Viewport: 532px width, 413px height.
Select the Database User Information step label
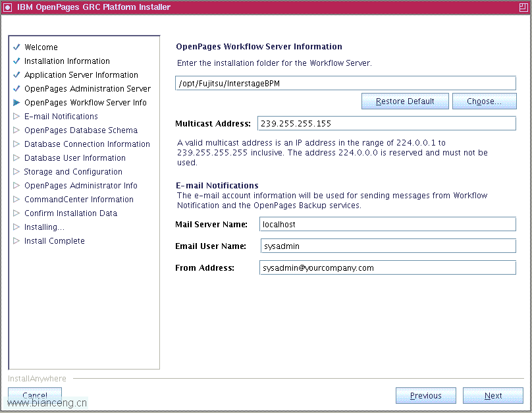(75, 158)
